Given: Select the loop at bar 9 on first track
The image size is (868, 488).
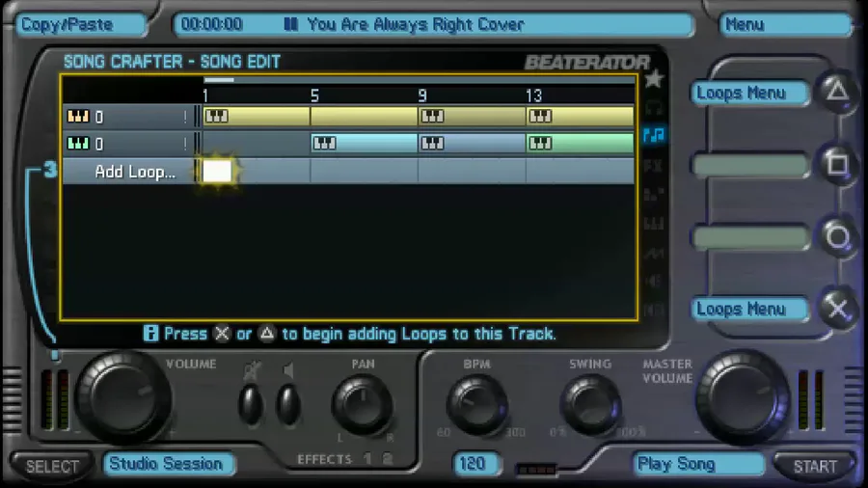Looking at the screenshot, I should 472,116.
